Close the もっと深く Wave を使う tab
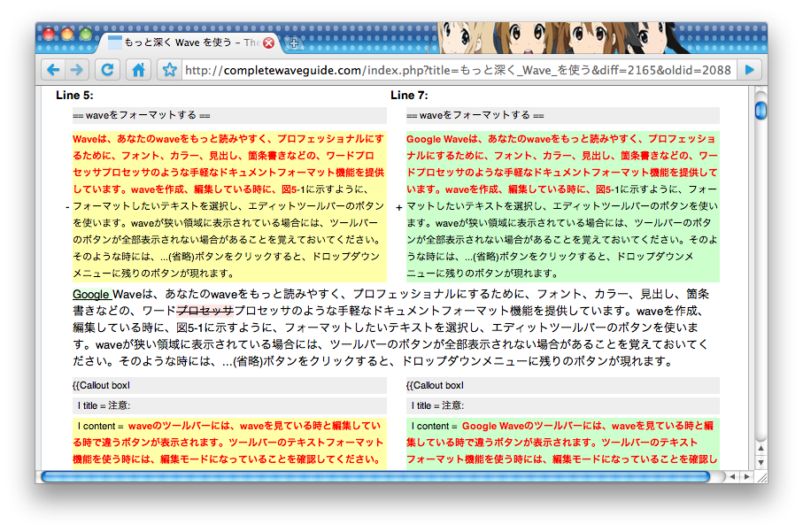The image size is (803, 532). (x=268, y=43)
